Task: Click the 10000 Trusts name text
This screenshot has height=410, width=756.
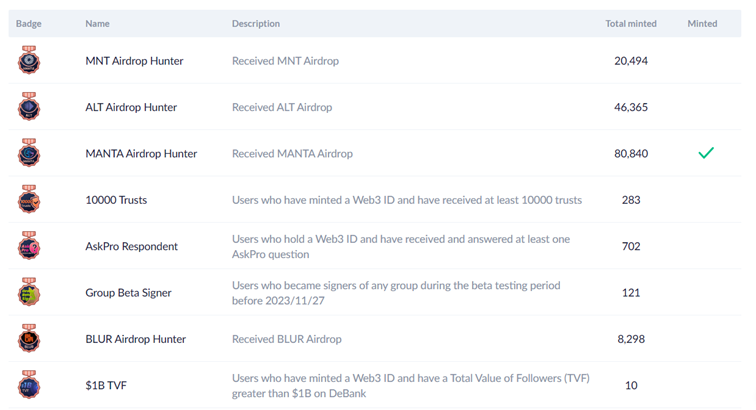Action: [x=116, y=200]
